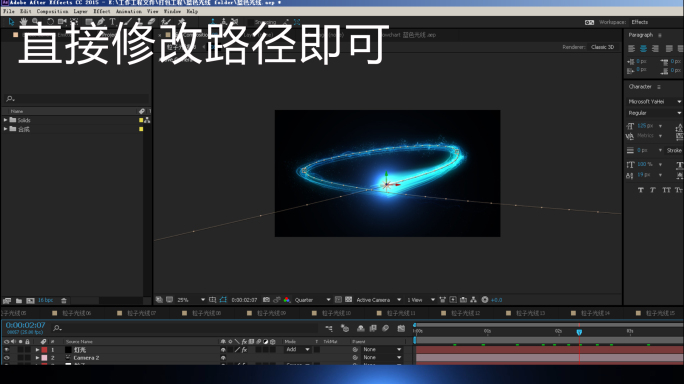Open the 灯光 layer Parent None dropdown
This screenshot has height=384, width=684.
[x=382, y=350]
